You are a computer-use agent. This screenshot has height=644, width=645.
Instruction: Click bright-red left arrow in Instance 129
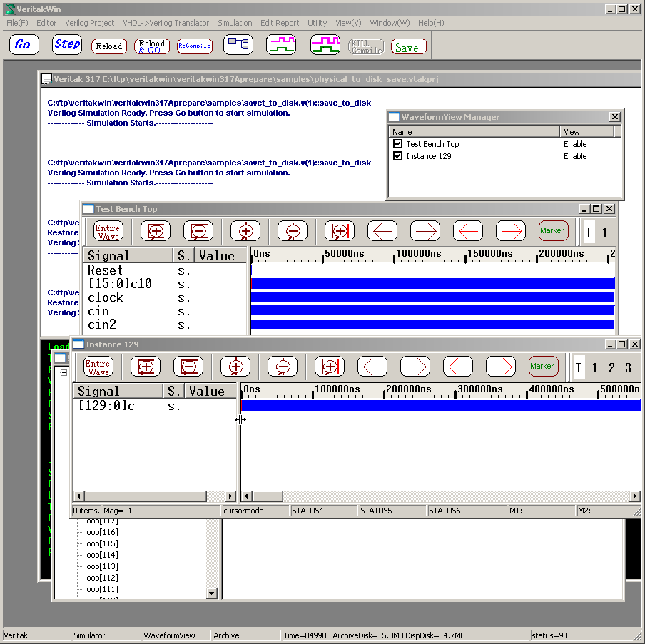click(458, 367)
